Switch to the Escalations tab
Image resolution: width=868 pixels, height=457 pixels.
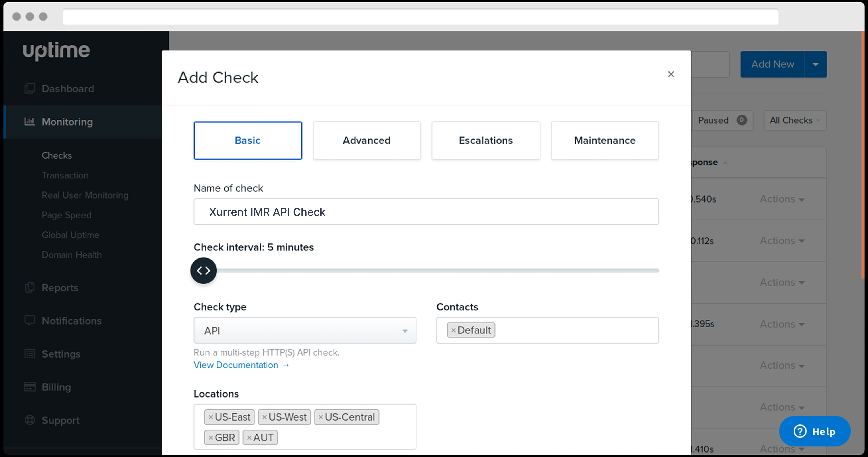(x=486, y=141)
